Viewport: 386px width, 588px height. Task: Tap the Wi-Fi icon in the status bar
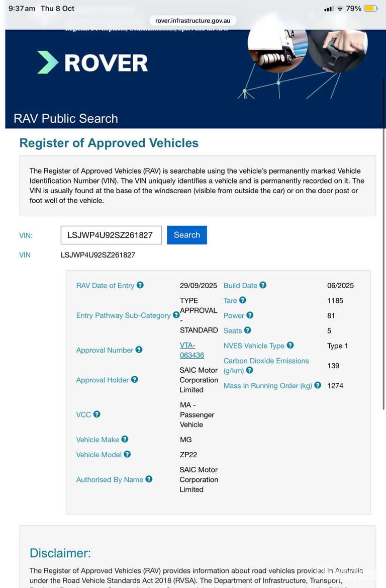tap(340, 8)
